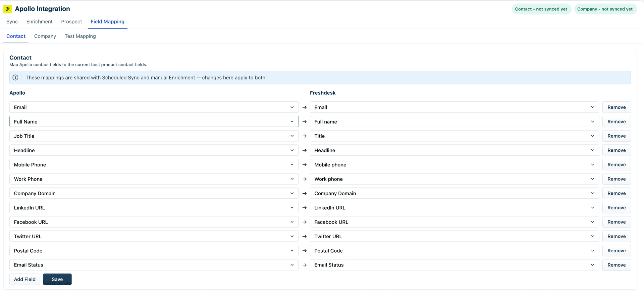Click the shared mappings notice text
The height and width of the screenshot is (298, 644).
146,78
